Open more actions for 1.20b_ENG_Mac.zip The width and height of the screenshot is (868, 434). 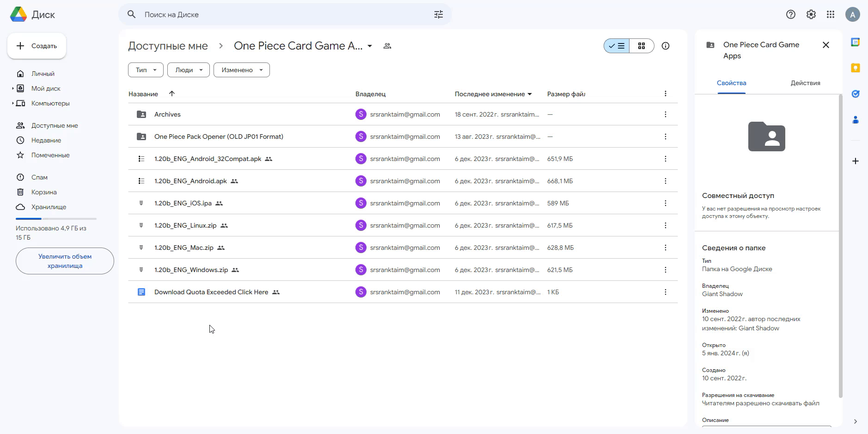[x=665, y=248]
